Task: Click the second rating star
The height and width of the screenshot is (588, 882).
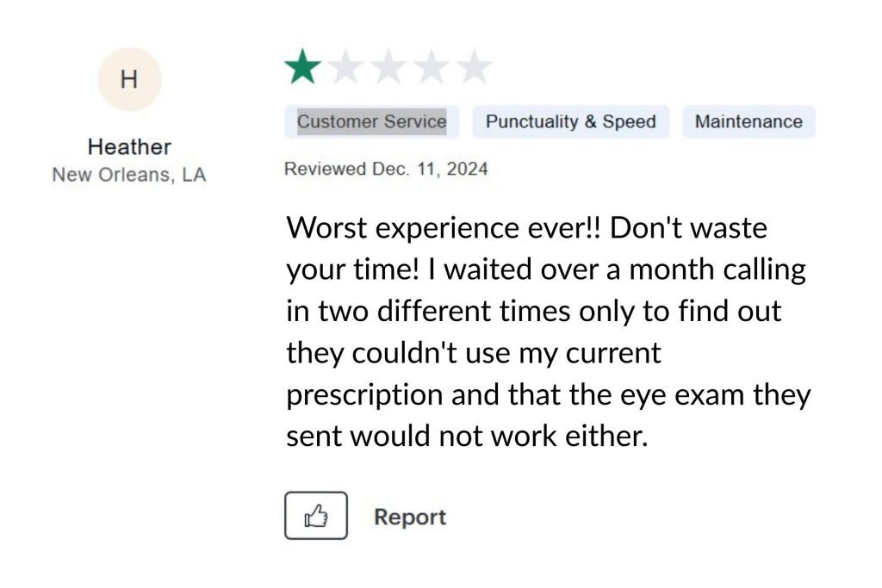Action: (x=345, y=67)
